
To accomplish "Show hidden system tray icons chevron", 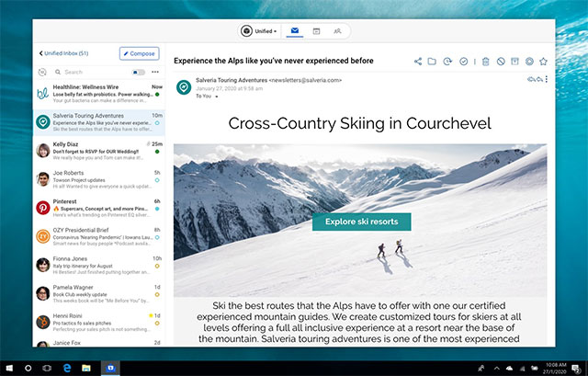I will (x=496, y=369).
